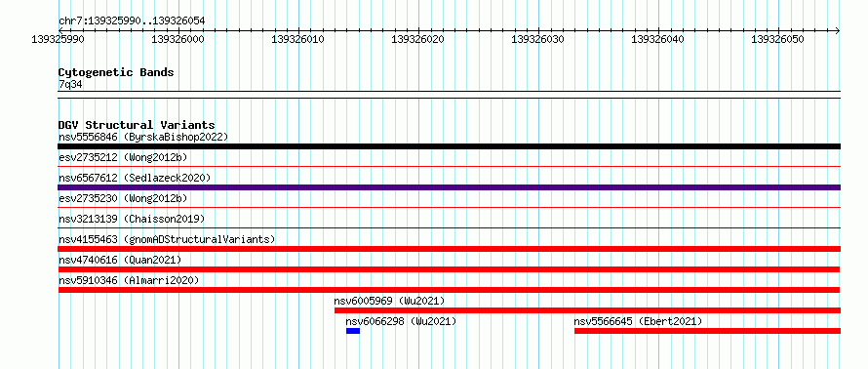
Task: Open nsv4155463 (gnomADStructuralVariants) label
Action: pos(167,239)
